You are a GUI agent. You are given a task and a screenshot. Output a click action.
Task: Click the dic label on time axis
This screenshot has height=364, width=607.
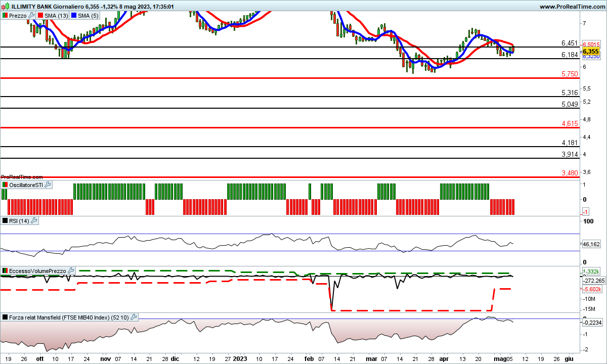(175, 358)
